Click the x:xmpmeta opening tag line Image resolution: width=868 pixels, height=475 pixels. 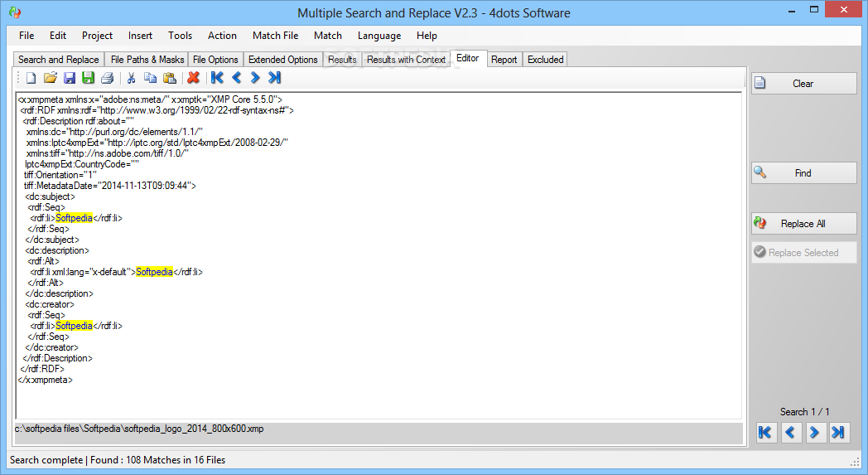pos(150,99)
